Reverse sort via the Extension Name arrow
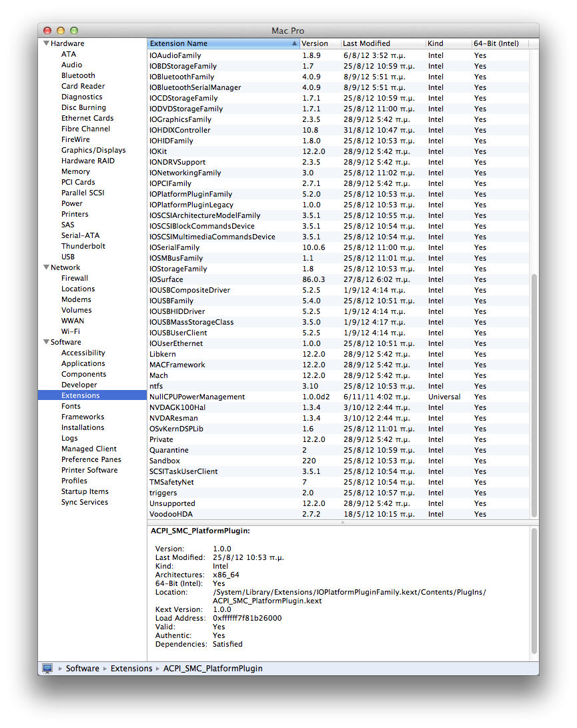The image size is (577, 728). [294, 43]
